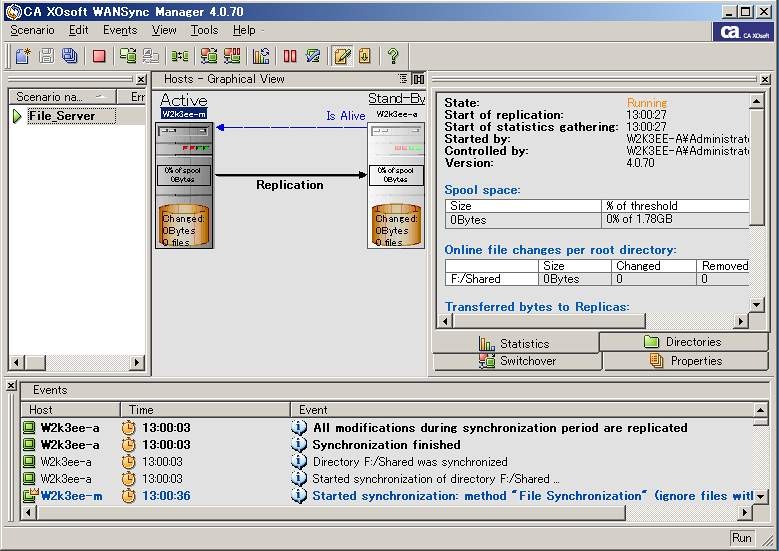
Task: Click the red-green servers with pause bars icon
Action: pos(232,56)
